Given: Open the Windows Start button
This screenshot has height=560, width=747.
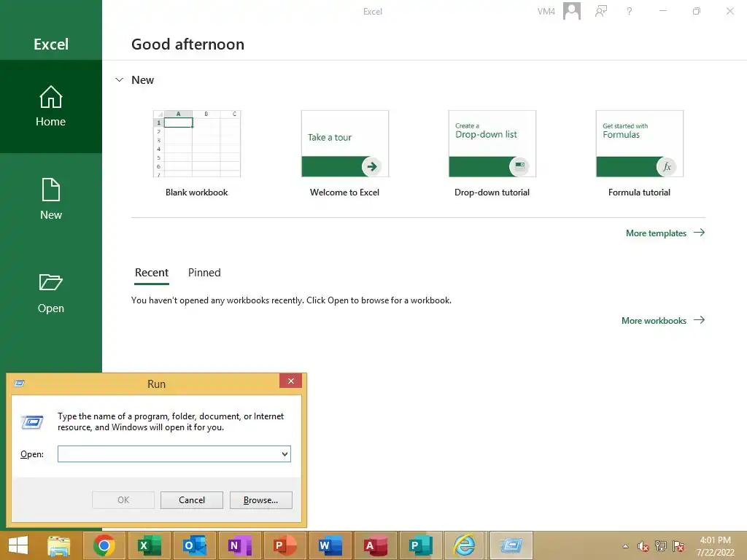Looking at the screenshot, I should [x=18, y=545].
